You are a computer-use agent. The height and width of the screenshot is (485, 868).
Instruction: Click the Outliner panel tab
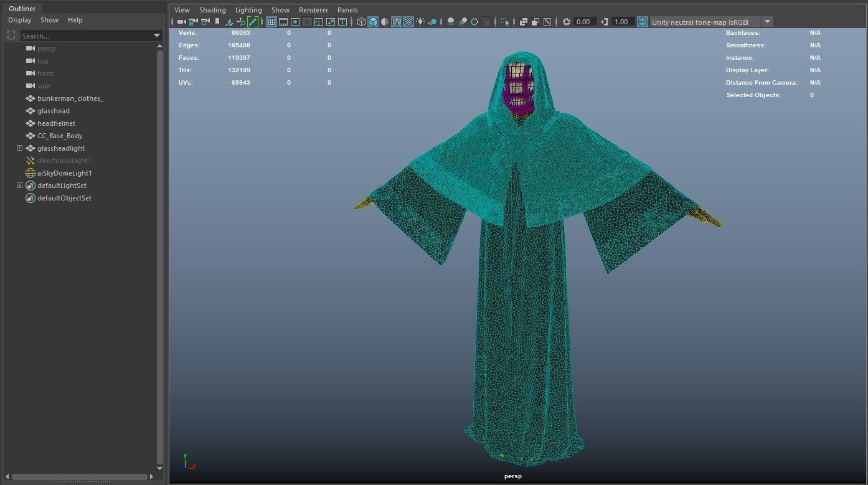coord(22,9)
